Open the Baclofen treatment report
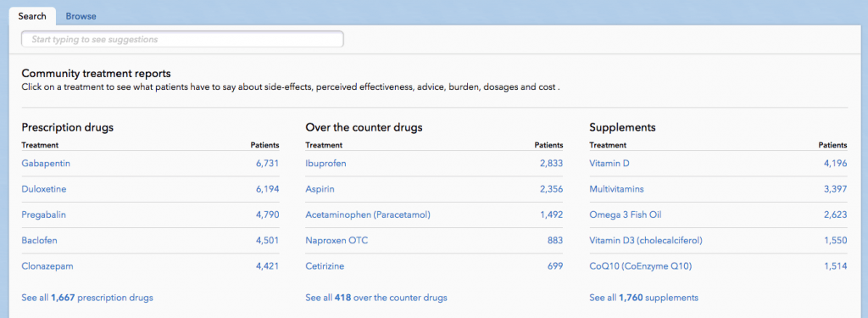The image size is (868, 318). pyautogui.click(x=39, y=241)
